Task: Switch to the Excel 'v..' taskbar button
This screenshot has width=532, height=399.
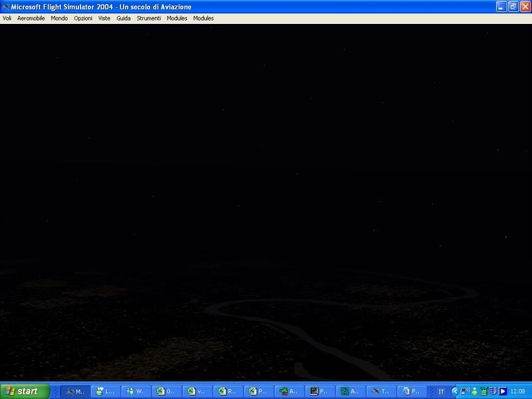Action: 198,392
